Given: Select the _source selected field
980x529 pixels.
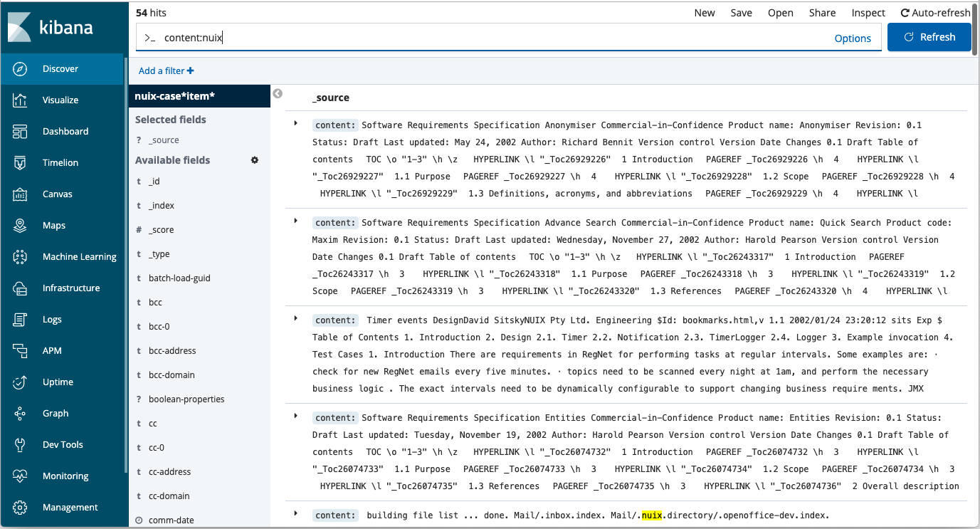Looking at the screenshot, I should 164,140.
